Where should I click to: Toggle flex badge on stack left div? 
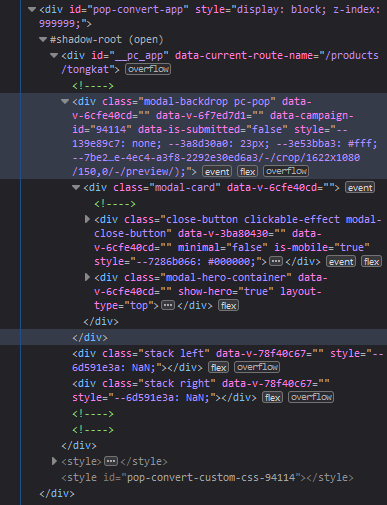tap(218, 367)
